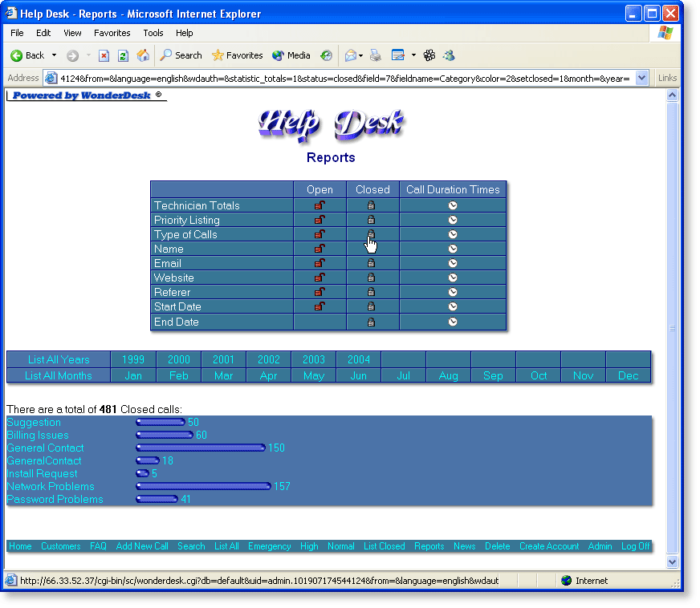Click the List All Years link
This screenshot has height=608, width=700.
pos(59,359)
